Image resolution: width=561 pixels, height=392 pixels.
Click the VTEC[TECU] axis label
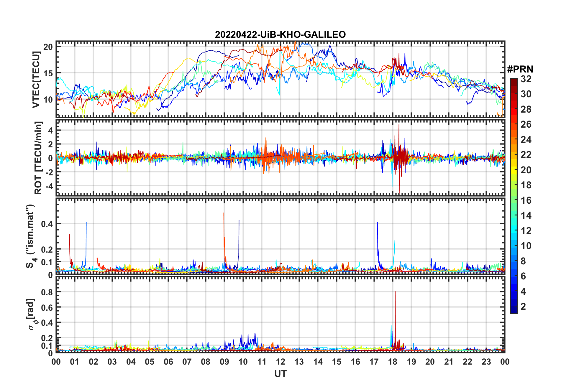click(36, 80)
